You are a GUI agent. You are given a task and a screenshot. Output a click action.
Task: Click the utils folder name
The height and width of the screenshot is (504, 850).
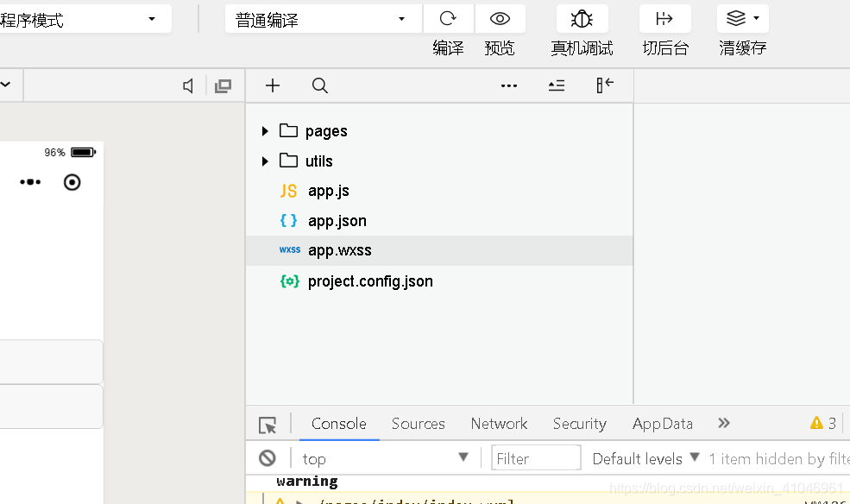[318, 161]
